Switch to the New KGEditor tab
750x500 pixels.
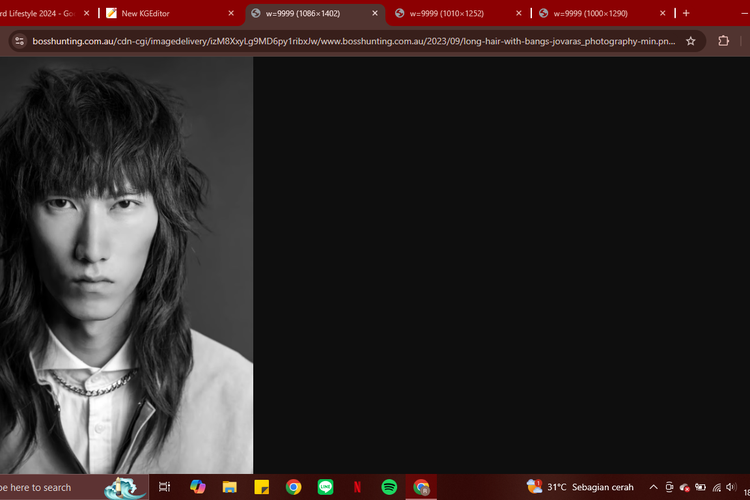click(x=160, y=14)
